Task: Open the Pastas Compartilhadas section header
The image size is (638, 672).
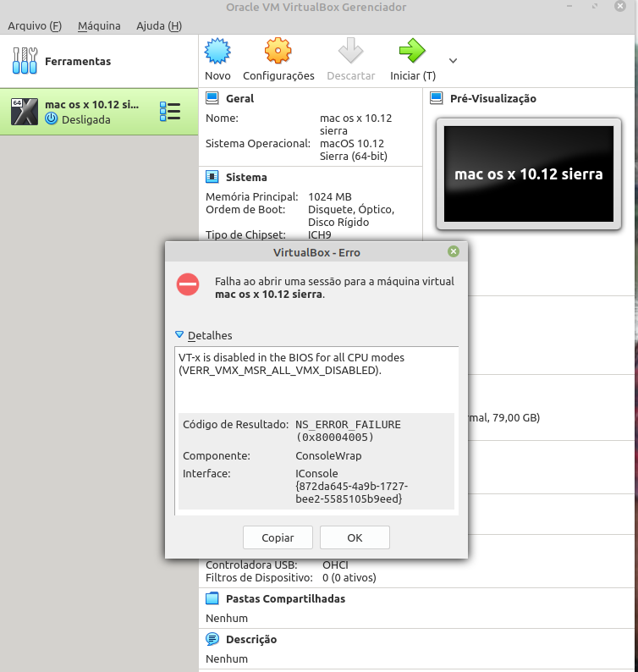Action: 285,598
